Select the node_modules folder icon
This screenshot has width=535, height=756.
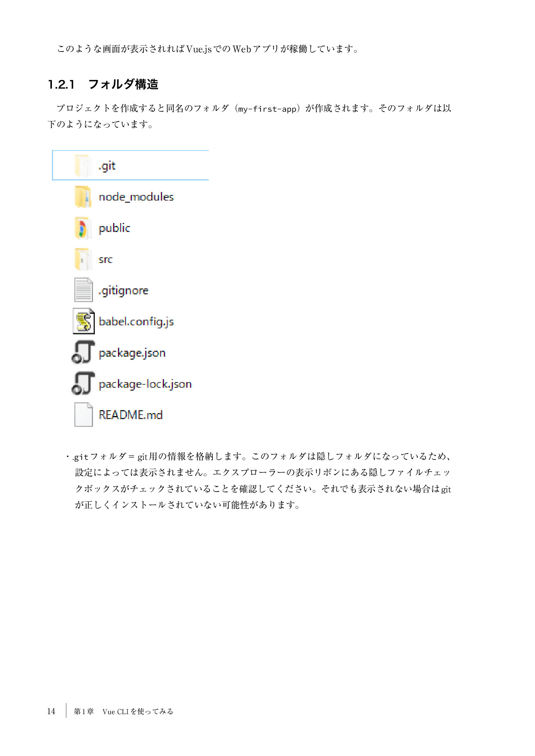click(83, 196)
